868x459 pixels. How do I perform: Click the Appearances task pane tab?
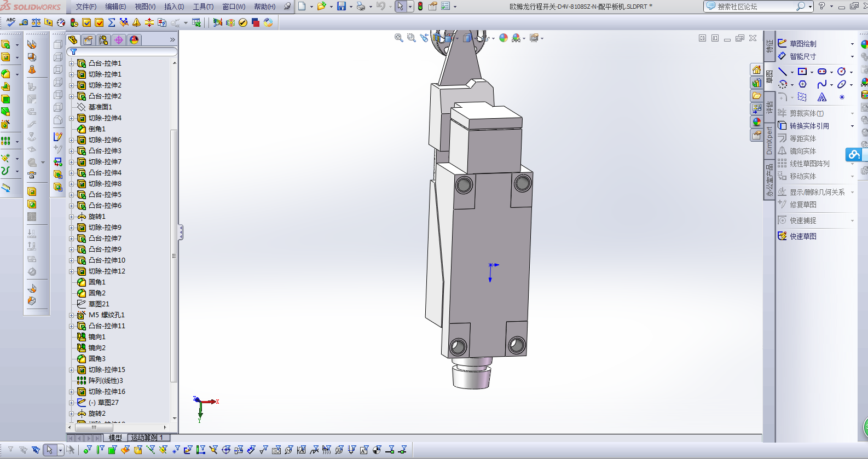(756, 122)
